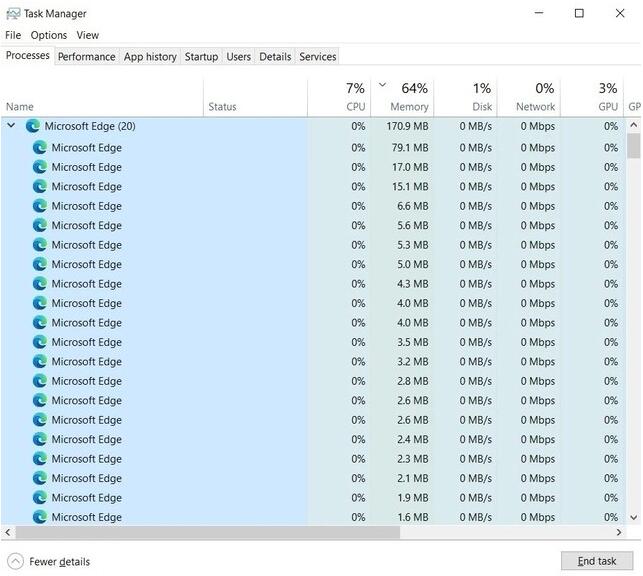Click the horizontal scrollbar thumb
This screenshot has width=643, height=576.
point(207,532)
